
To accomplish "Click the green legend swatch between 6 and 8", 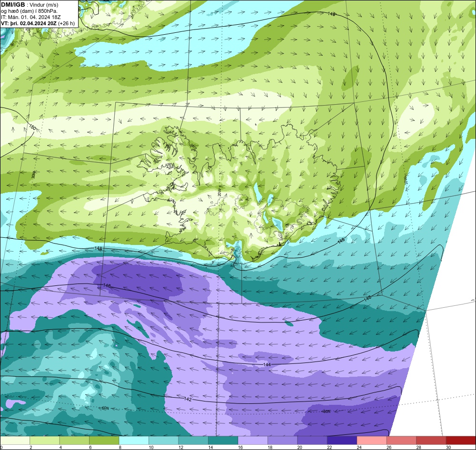I will pyautogui.click(x=104, y=440).
